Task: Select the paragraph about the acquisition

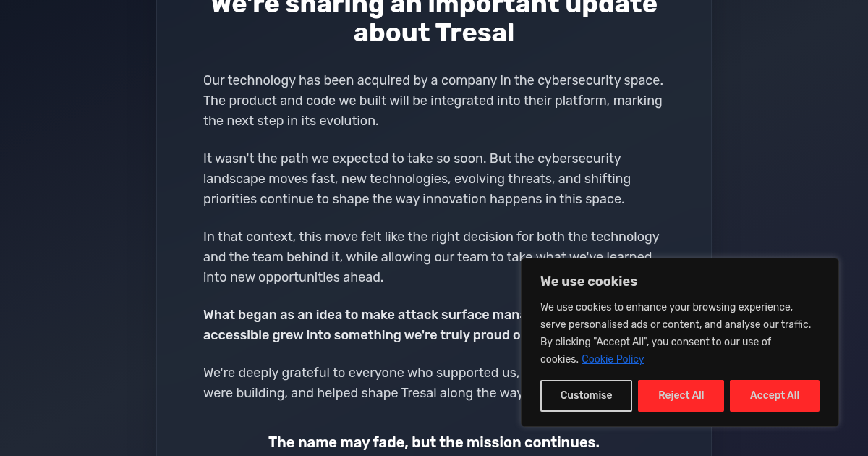Action: [433, 101]
